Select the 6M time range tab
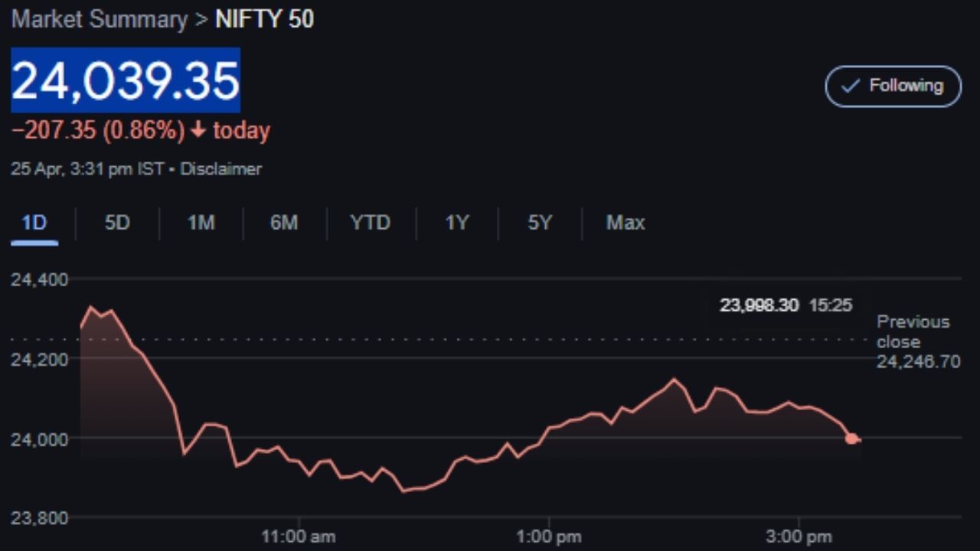Screen dimensions: 980x551 coord(284,223)
